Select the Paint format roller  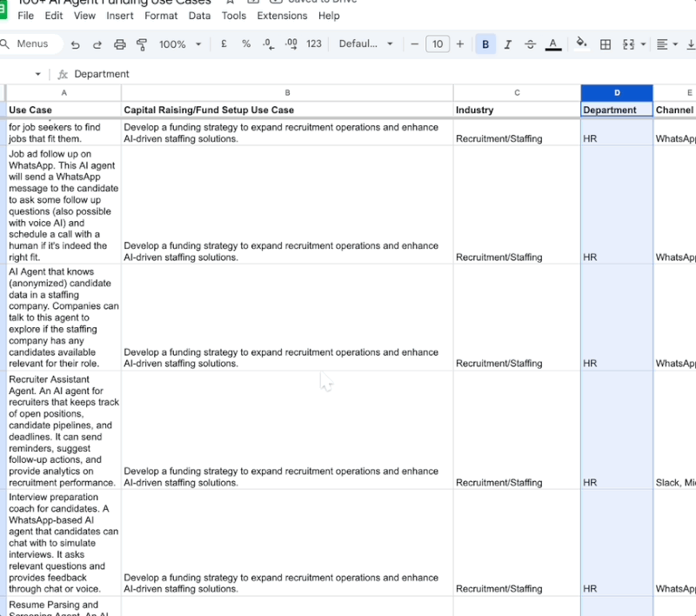pos(142,44)
